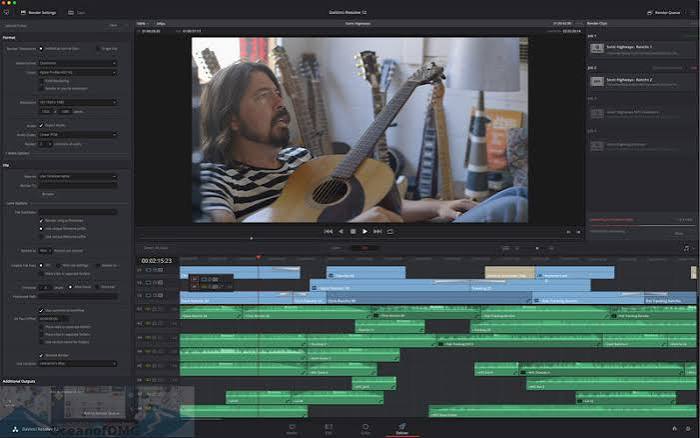
Task: Click the Additional Outputs section header
Action: pos(19,381)
